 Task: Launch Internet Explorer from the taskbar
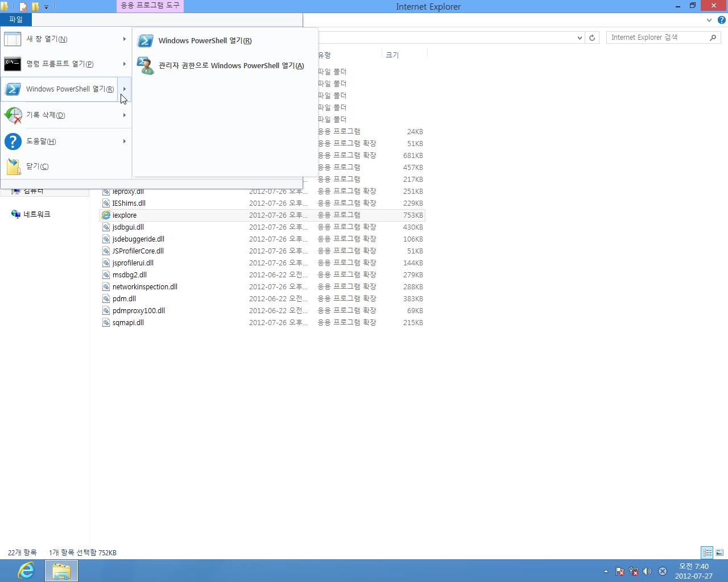pos(26,570)
